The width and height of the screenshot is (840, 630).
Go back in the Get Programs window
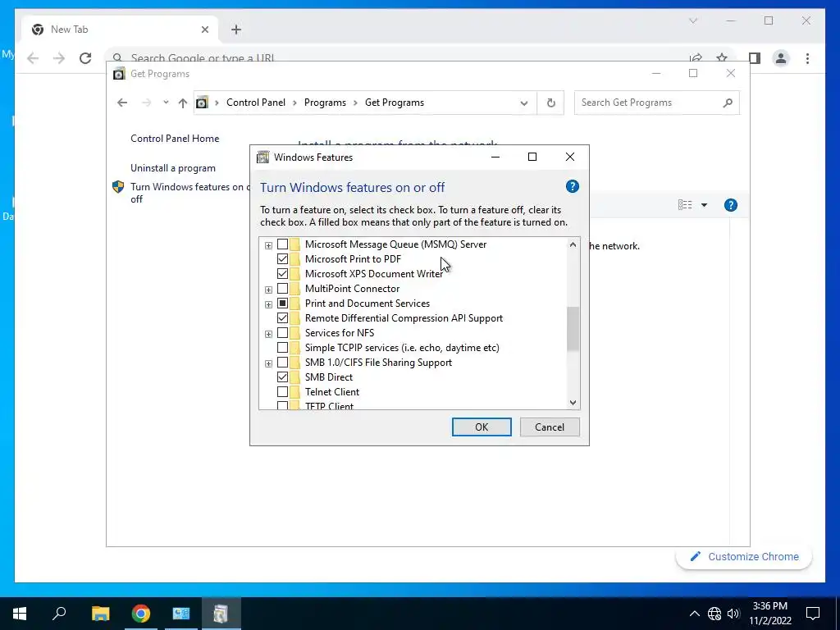122,103
